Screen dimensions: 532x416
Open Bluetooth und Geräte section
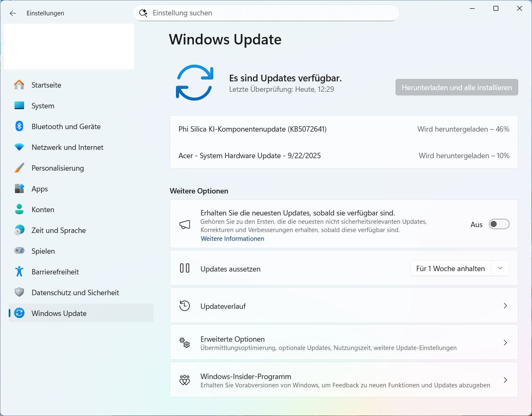tap(81, 126)
